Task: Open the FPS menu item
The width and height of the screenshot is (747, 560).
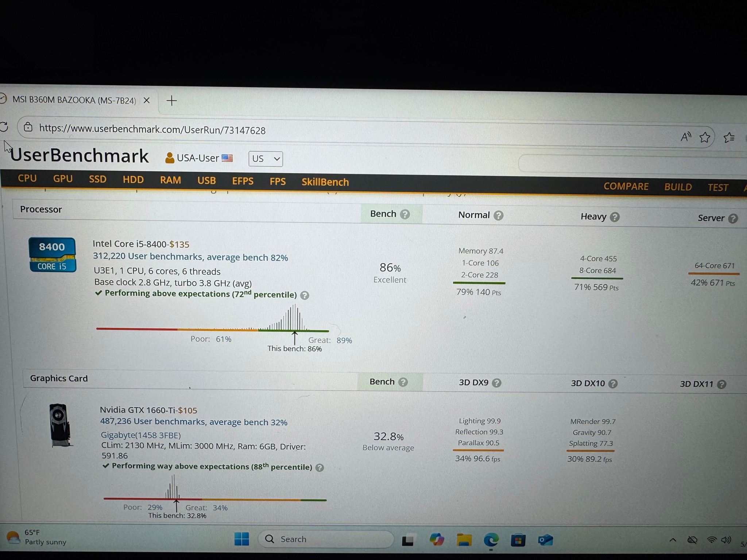Action: pos(278,182)
